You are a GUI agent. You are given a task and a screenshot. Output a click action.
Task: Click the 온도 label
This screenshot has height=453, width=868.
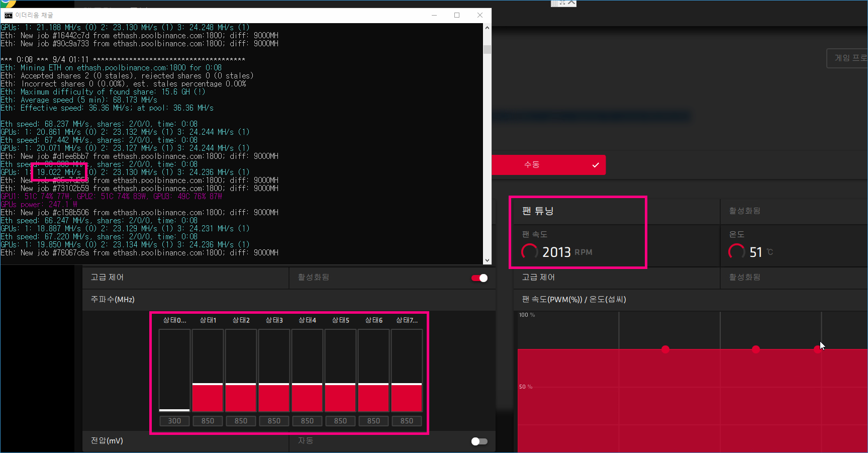(x=737, y=235)
